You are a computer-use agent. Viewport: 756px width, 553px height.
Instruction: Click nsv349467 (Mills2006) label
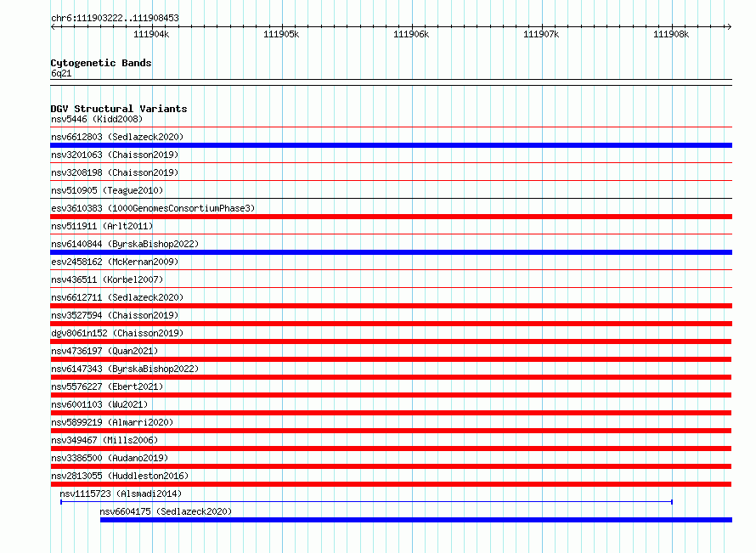pyautogui.click(x=104, y=440)
